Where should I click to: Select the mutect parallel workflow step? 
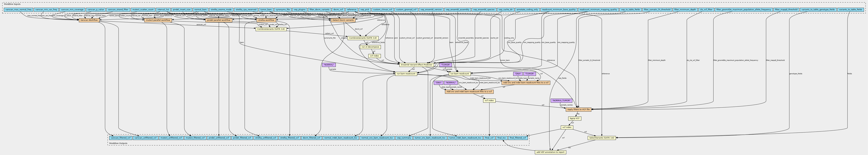(x=158, y=20)
